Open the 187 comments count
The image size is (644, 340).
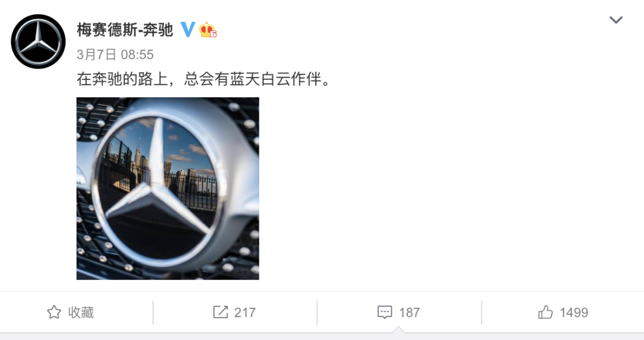coord(410,313)
